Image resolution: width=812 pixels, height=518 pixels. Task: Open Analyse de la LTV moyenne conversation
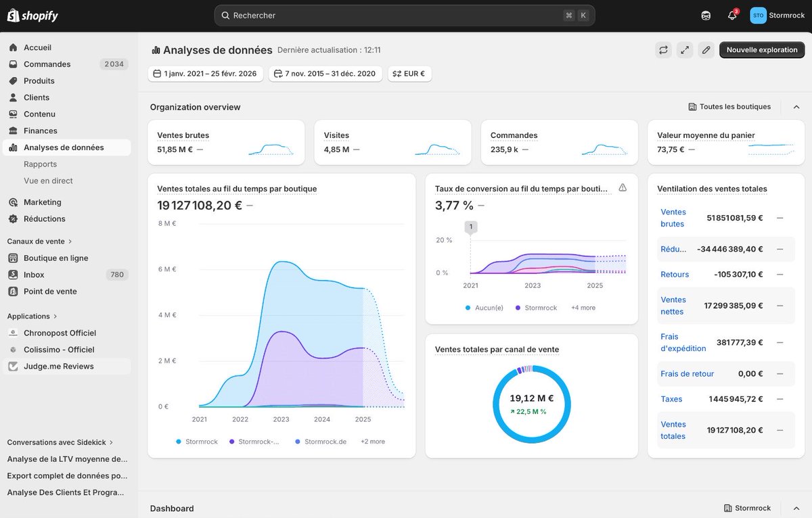(68, 458)
